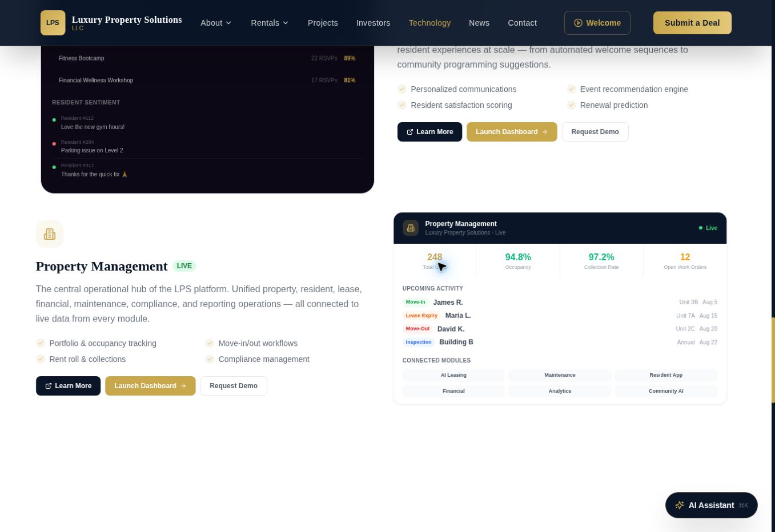
Task: Click the page scrollbar thumb
Action: point(773,360)
